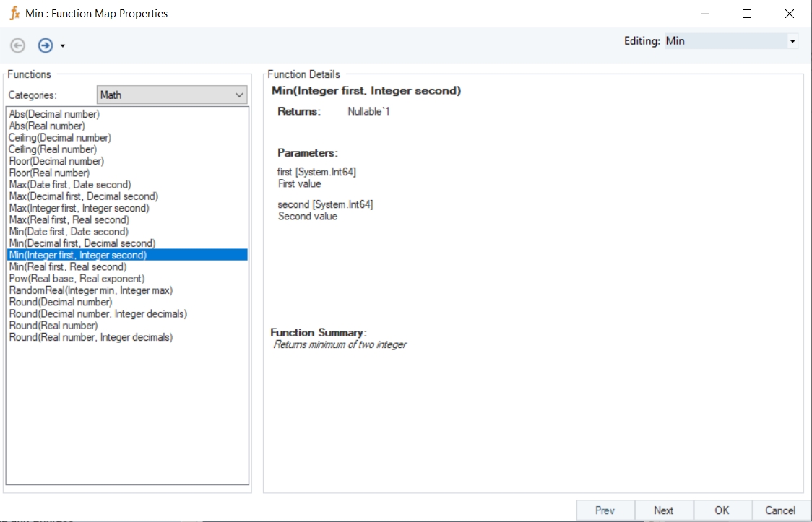Pick Max(Integer first, Integer second)
The height and width of the screenshot is (522, 812).
(79, 208)
